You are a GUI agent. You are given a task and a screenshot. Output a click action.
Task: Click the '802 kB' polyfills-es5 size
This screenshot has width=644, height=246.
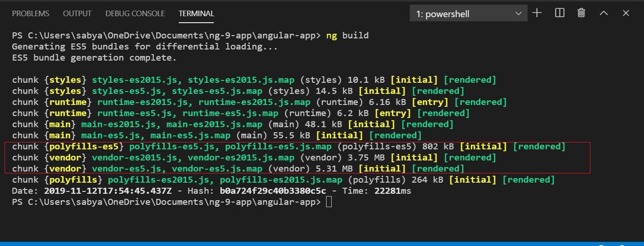(x=439, y=147)
